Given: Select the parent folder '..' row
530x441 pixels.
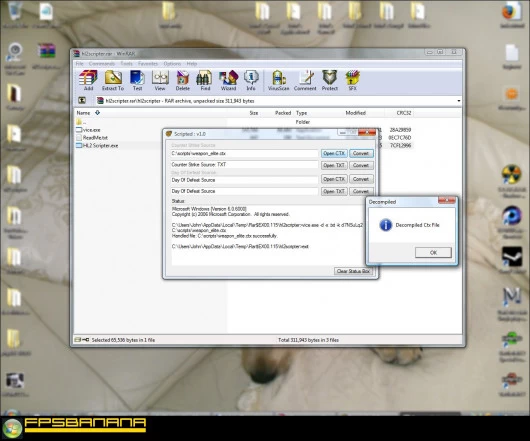Looking at the screenshot, I should [x=81, y=122].
